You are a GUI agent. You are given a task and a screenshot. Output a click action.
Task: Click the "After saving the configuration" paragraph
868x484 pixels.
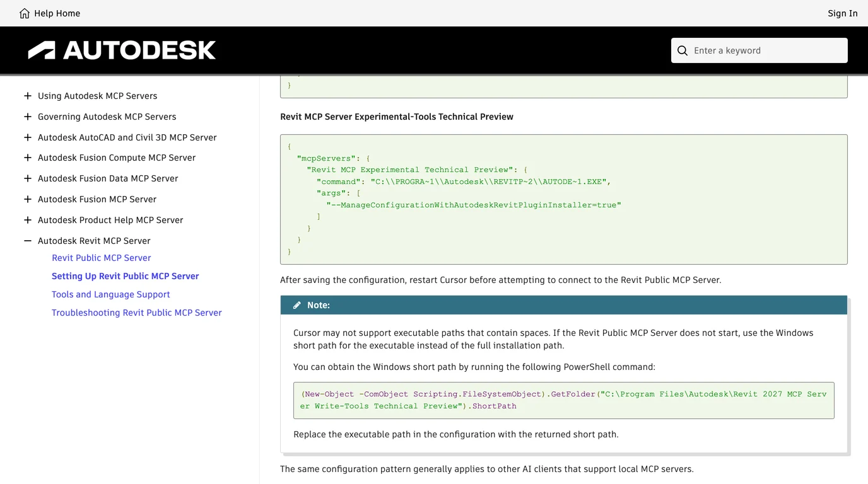[501, 280]
